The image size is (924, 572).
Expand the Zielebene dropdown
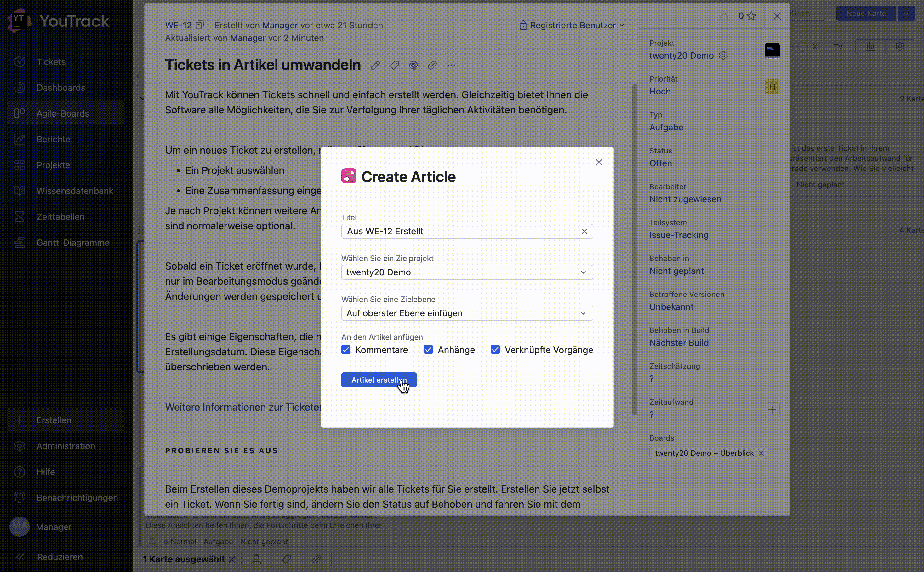(467, 313)
